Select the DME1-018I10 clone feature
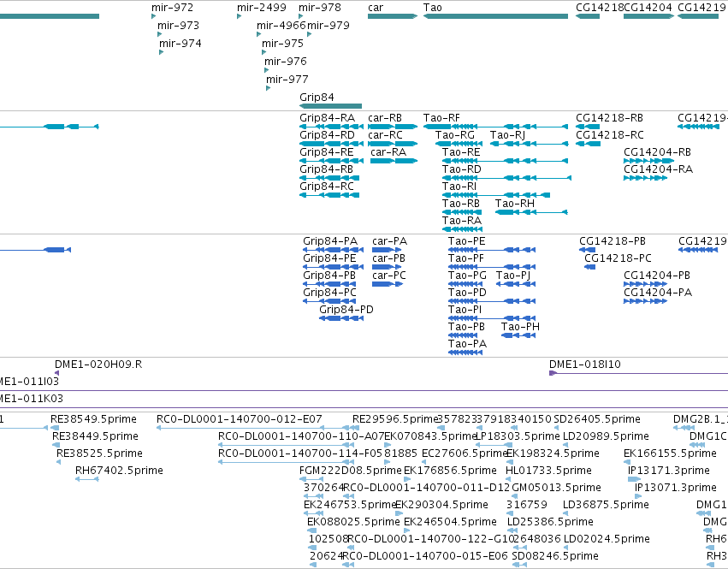Viewport: 728px width, 569px height. [638, 373]
